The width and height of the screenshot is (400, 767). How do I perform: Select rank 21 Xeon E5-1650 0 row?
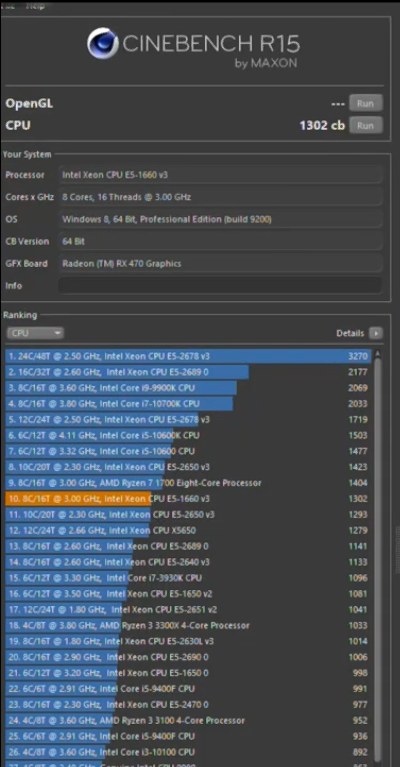pyautogui.click(x=188, y=673)
